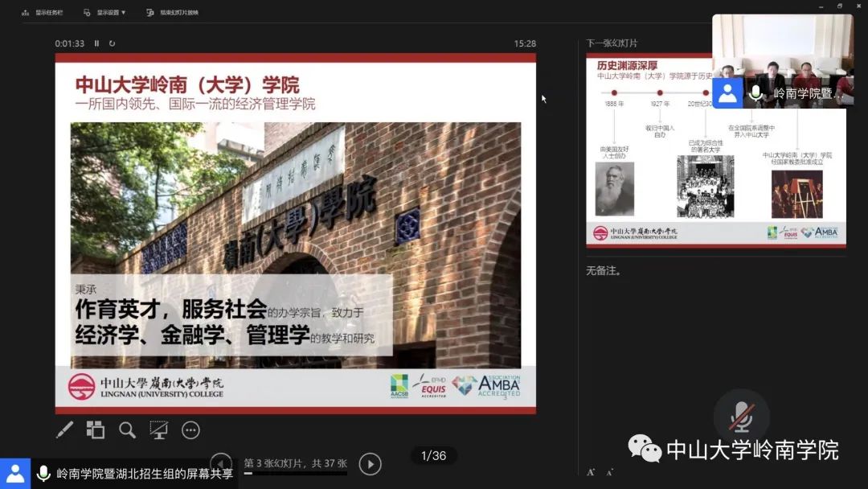Image resolution: width=868 pixels, height=489 pixels.
Task: Click the muted WeChat microphone icon
Action: 742,417
